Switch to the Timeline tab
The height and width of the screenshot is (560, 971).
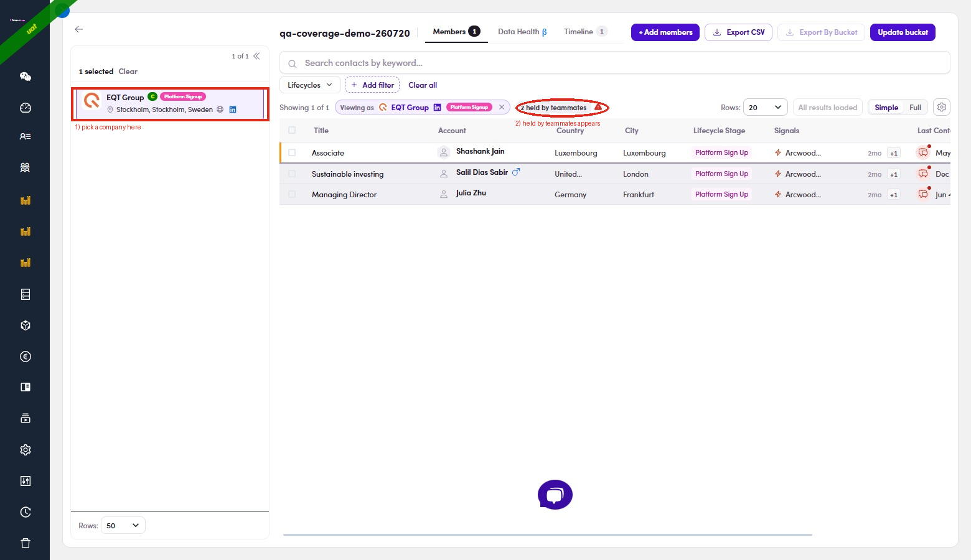point(585,32)
